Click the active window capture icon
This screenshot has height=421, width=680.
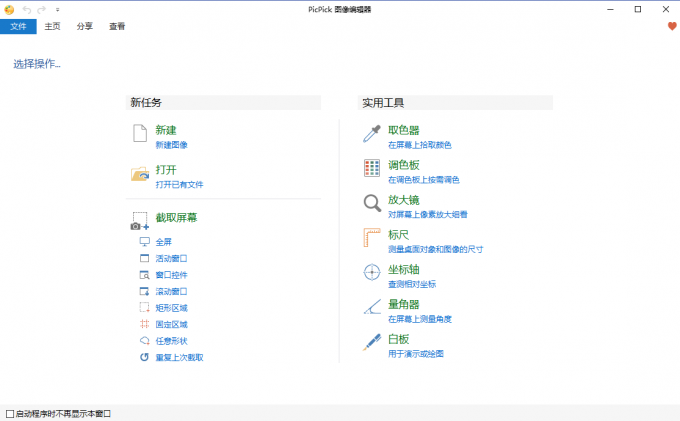click(x=144, y=258)
